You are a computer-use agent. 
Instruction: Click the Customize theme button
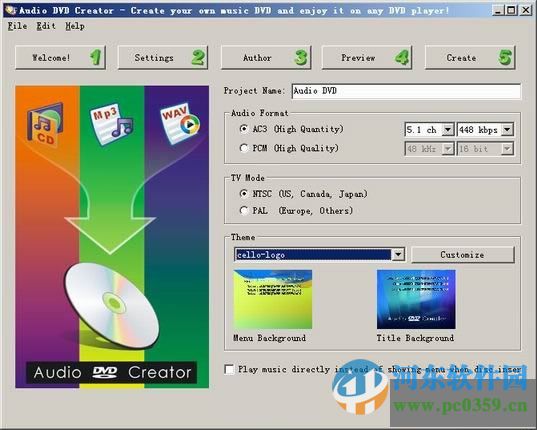463,255
